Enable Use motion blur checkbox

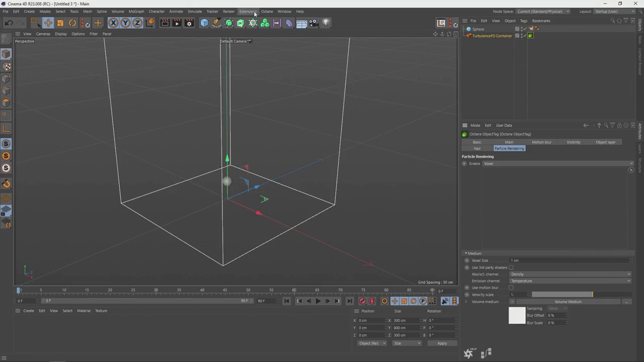click(x=511, y=288)
